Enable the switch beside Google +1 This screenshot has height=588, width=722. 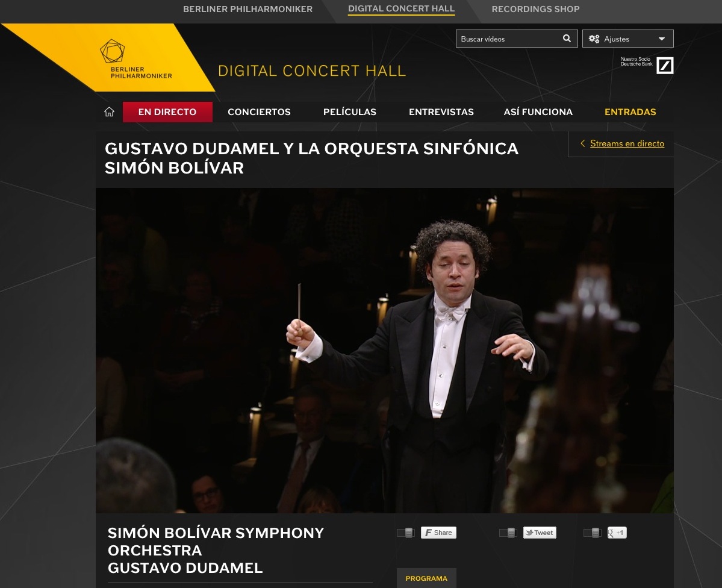(x=592, y=533)
